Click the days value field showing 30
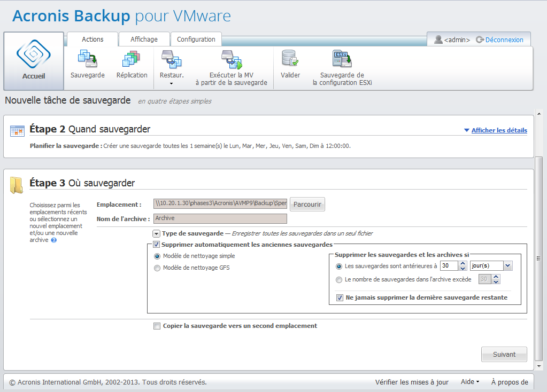The image size is (547, 392). pyautogui.click(x=450, y=266)
